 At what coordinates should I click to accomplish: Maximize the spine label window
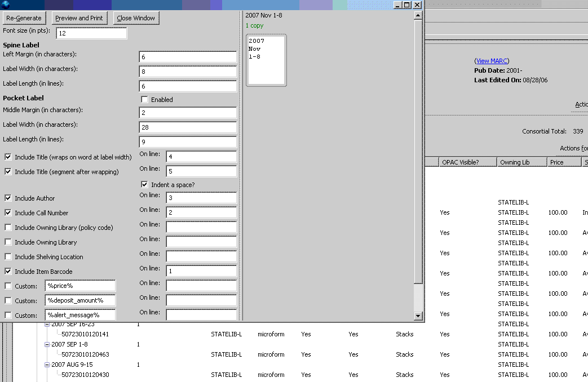tap(407, 5)
